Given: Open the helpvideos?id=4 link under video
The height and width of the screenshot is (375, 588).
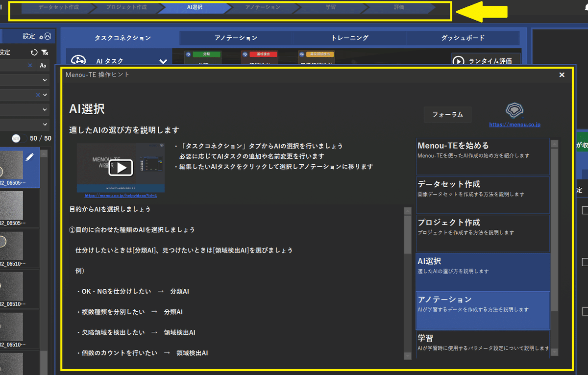Looking at the screenshot, I should tap(121, 195).
